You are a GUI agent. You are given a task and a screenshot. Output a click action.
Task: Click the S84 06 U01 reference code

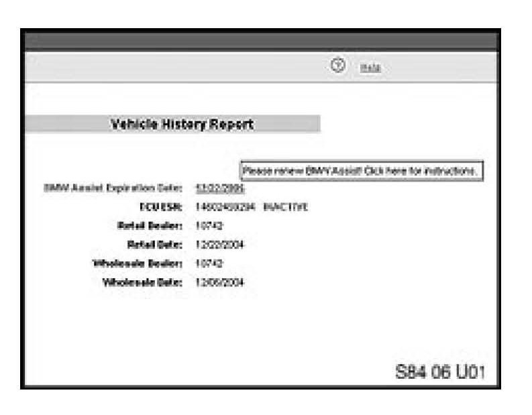(439, 371)
